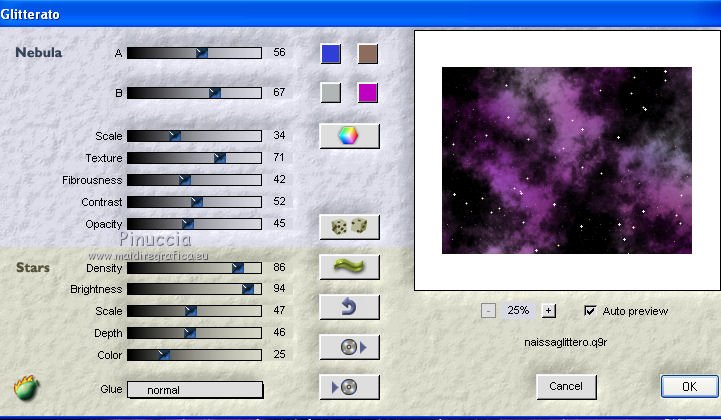Click the Fibrousness value 42
Screen dimensions: 721x420
click(x=279, y=179)
